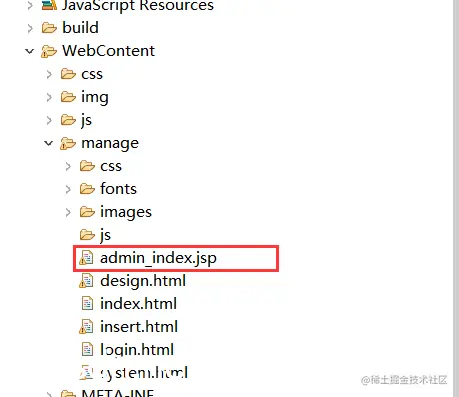
Task: Select the index.html file name
Action: click(x=138, y=304)
